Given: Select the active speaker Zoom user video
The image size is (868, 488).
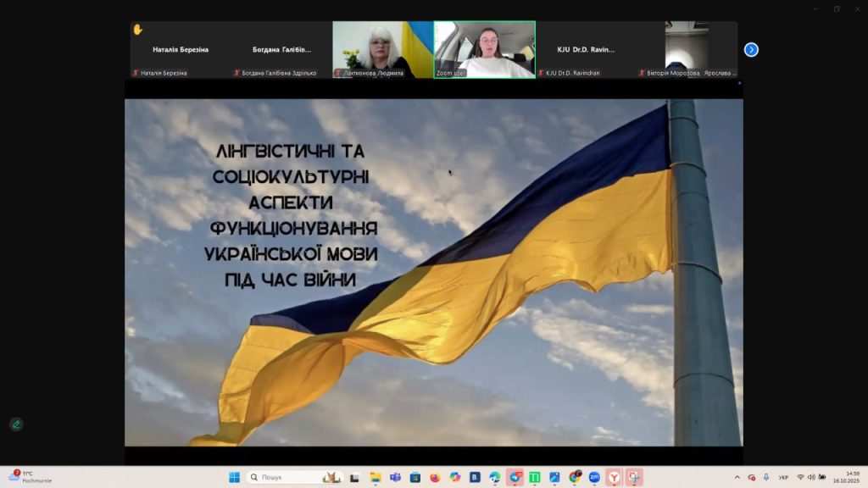Looking at the screenshot, I should pos(484,50).
